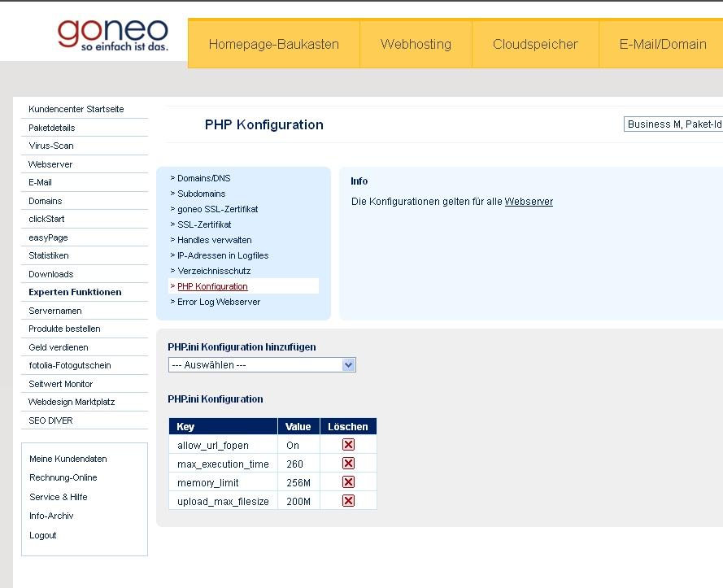
Task: Navigate to SEO DIVER
Action: (x=51, y=420)
